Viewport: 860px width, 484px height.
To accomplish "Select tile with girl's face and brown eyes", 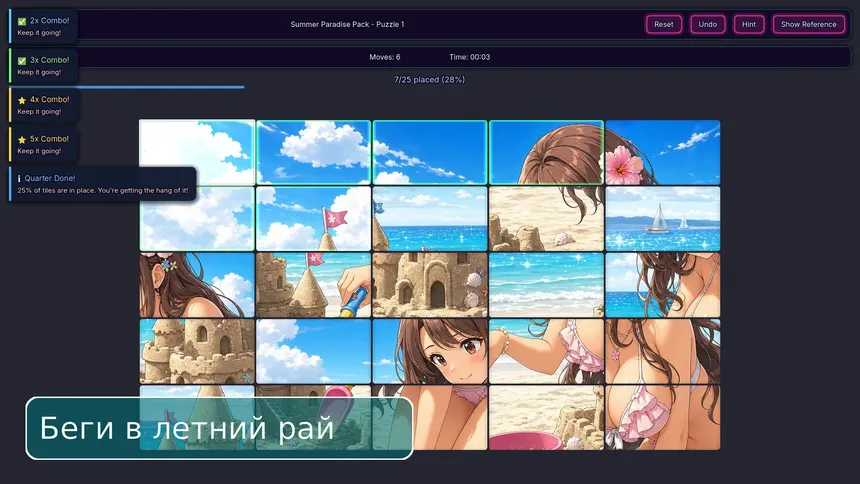I will point(429,351).
